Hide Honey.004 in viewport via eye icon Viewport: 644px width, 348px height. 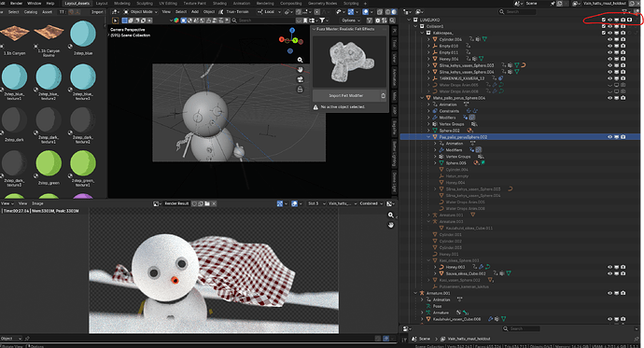(x=609, y=59)
